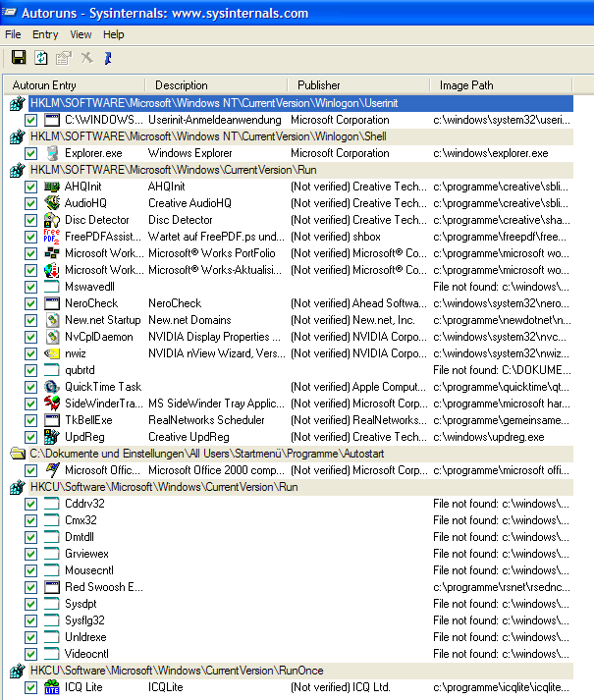Select the Grviewex entry name

[x=86, y=554]
